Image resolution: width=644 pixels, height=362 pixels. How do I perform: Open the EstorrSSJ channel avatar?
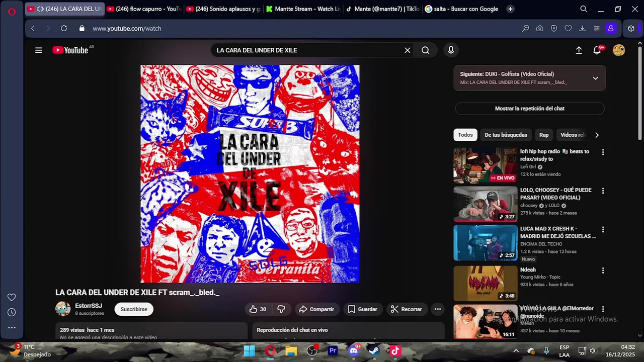pyautogui.click(x=63, y=309)
